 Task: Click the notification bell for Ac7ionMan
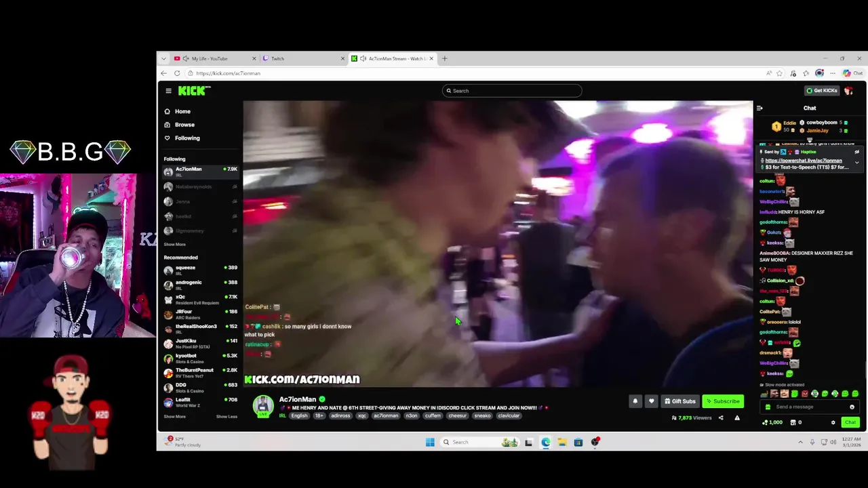pos(635,401)
